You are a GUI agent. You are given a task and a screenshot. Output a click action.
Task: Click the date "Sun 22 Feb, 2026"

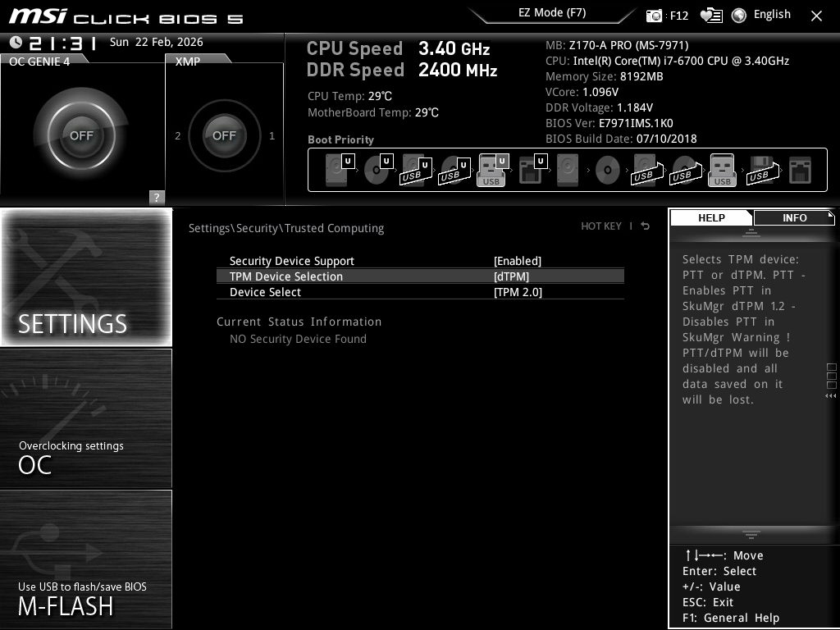pos(157,42)
